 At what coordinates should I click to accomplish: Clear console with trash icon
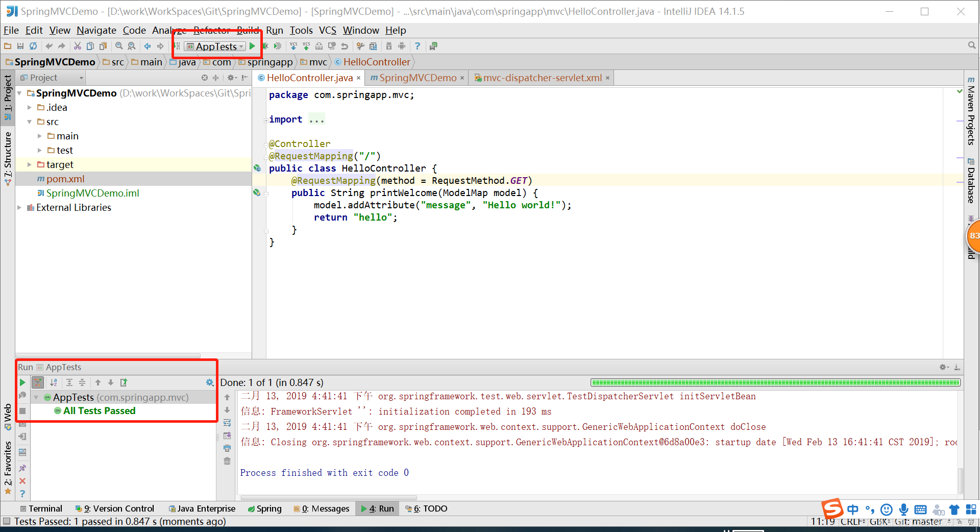pos(227,461)
